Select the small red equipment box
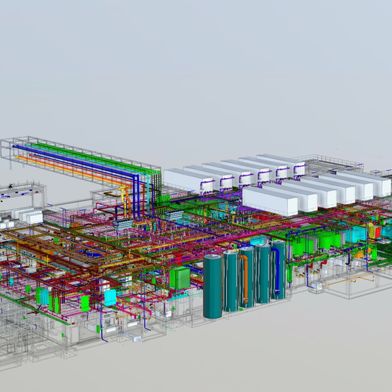 coord(378,232)
